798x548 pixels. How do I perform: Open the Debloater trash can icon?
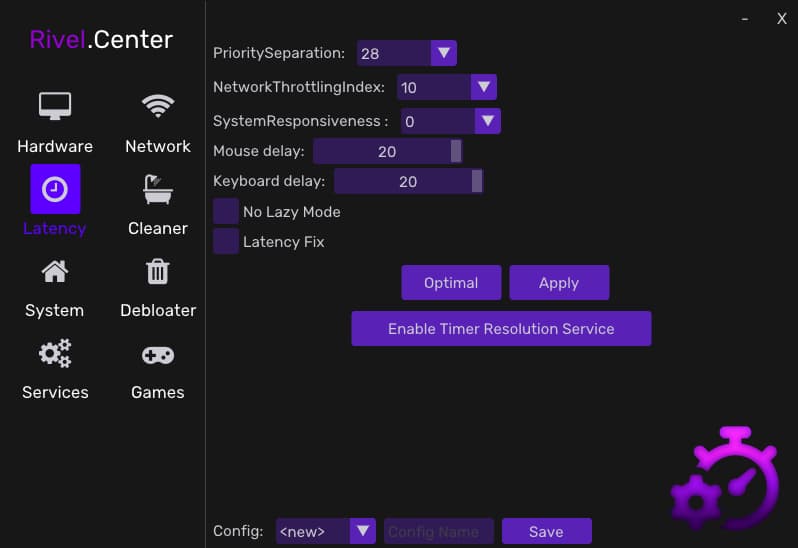158,271
